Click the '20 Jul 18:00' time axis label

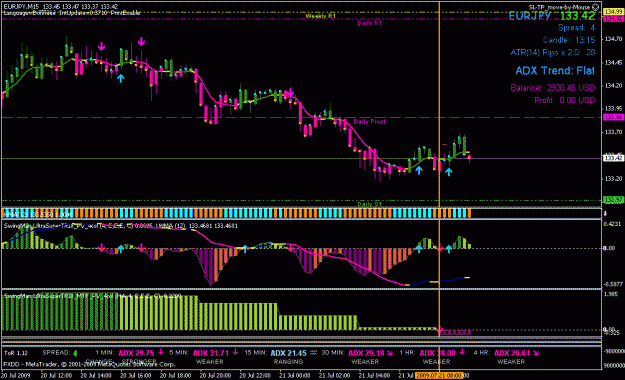175,375
